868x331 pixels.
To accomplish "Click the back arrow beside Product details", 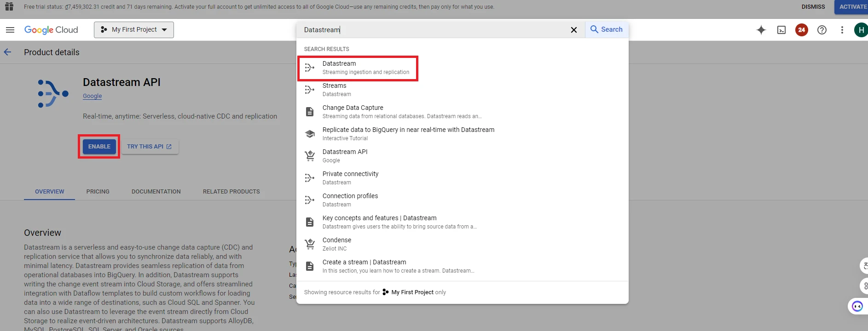I will pos(8,52).
